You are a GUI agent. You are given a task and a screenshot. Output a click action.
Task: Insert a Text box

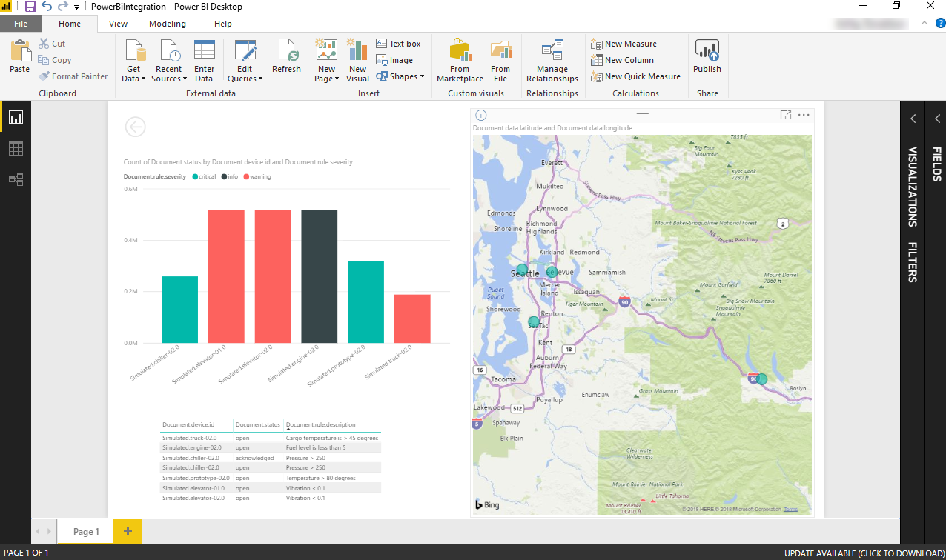point(398,44)
